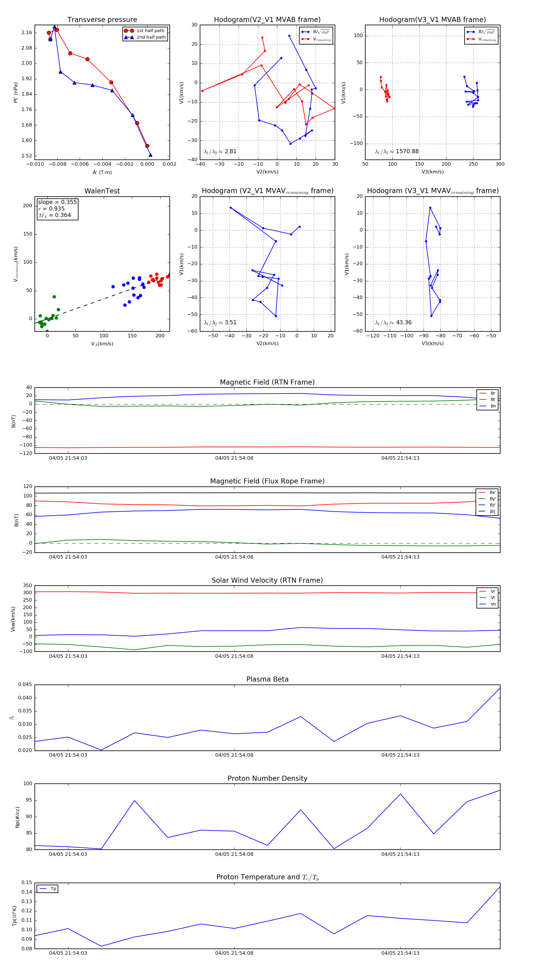The height and width of the screenshot is (980, 535).
Task: Click the '2nd half path' legend entry
Action: tap(145, 37)
